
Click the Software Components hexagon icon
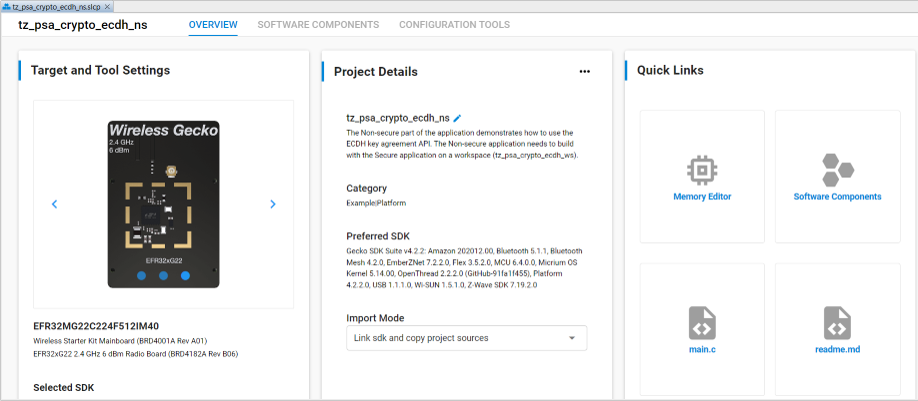(837, 169)
